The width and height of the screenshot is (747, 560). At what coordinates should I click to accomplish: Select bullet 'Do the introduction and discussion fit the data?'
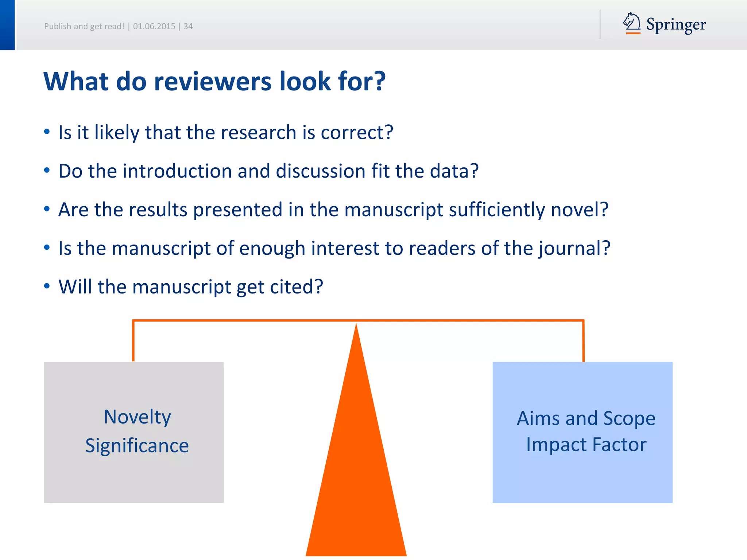point(268,171)
